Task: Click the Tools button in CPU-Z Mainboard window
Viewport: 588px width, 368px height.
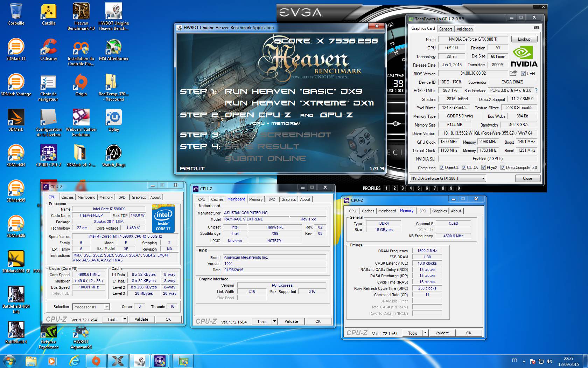Action: 262,321
